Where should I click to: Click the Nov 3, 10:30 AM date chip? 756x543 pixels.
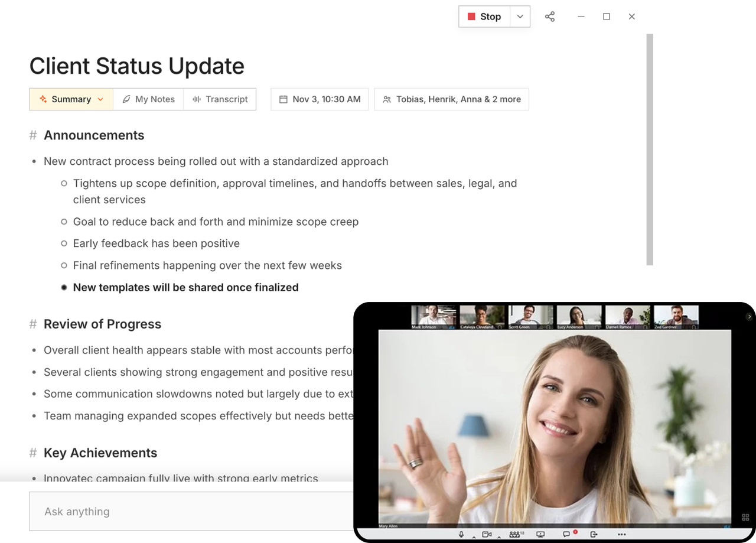pyautogui.click(x=320, y=99)
